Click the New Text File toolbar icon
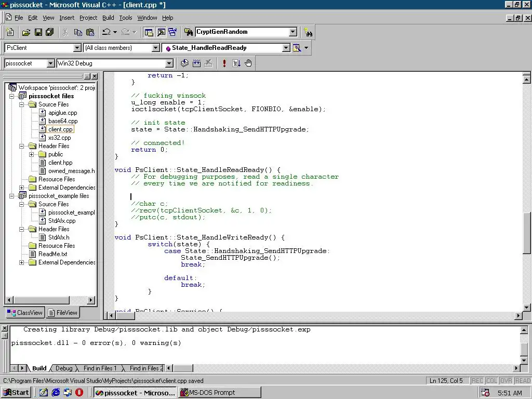This screenshot has height=399, width=532. pyautogui.click(x=10, y=32)
